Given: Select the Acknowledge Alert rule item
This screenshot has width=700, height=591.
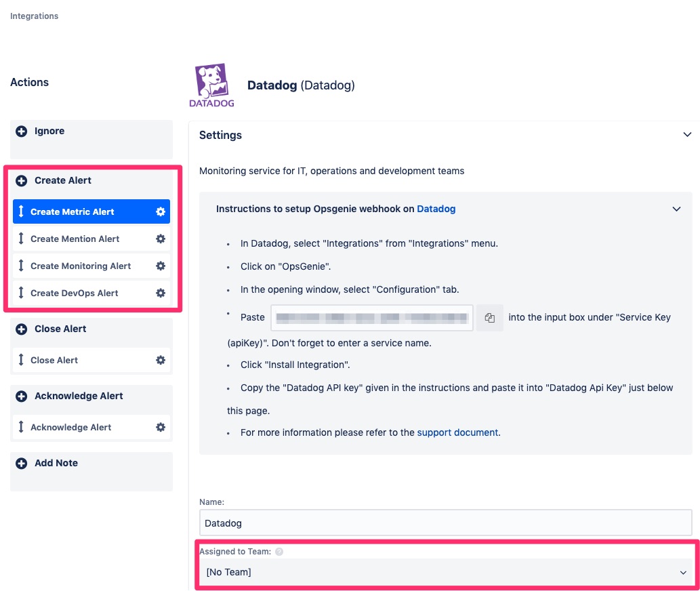Looking at the screenshot, I should 91,427.
